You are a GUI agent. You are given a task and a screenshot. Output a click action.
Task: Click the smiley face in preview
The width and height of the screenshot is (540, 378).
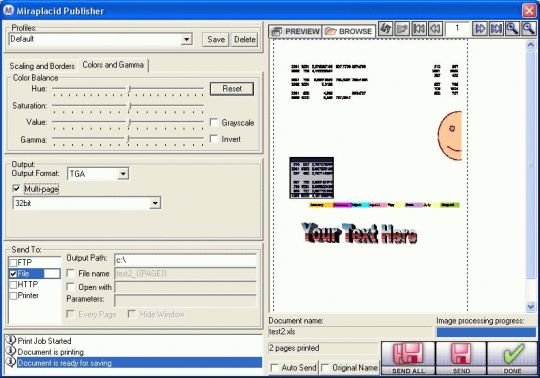tap(449, 135)
